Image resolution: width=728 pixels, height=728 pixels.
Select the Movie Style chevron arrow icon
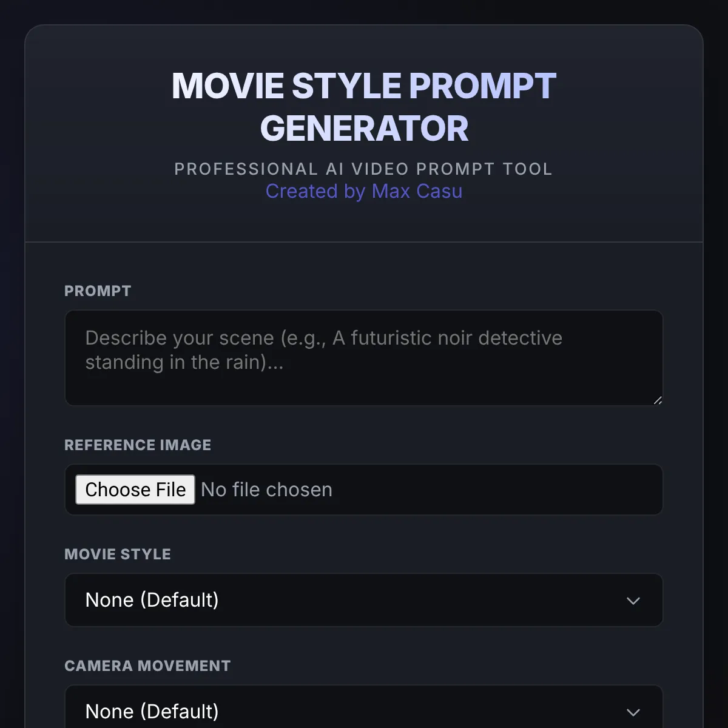coord(634,601)
